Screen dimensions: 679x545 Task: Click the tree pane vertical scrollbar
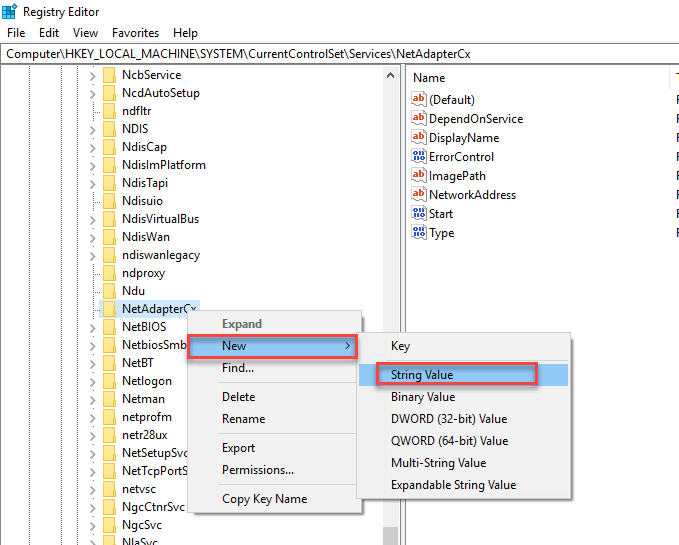point(391,300)
